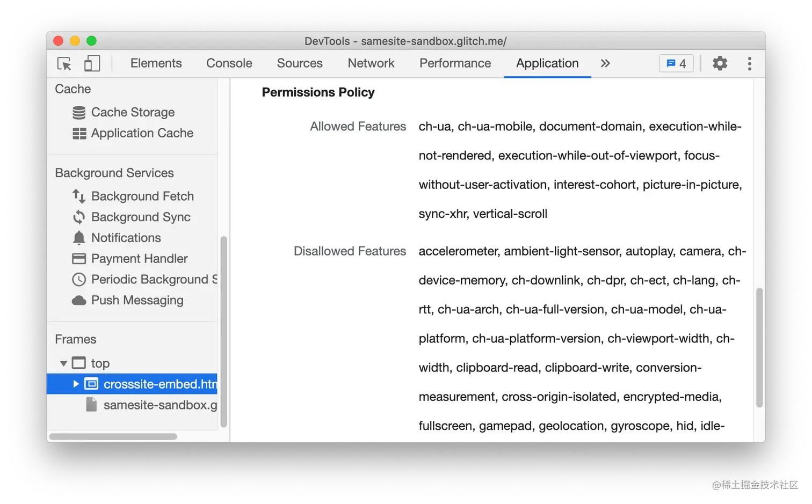
Task: Show more tabs with the double chevron
Action: (605, 63)
